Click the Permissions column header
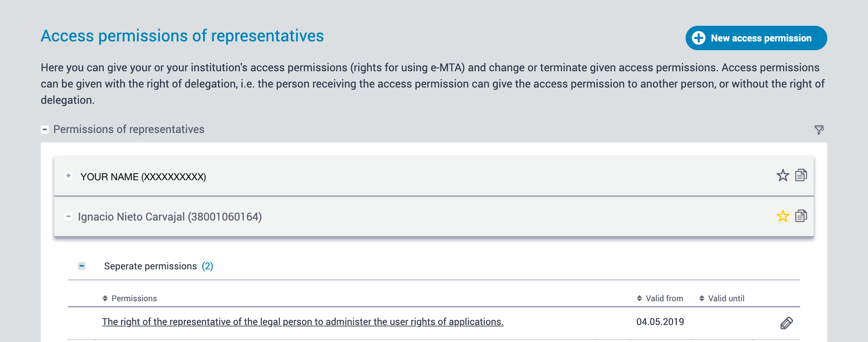Screen dimensions: 868x342 coord(134,298)
